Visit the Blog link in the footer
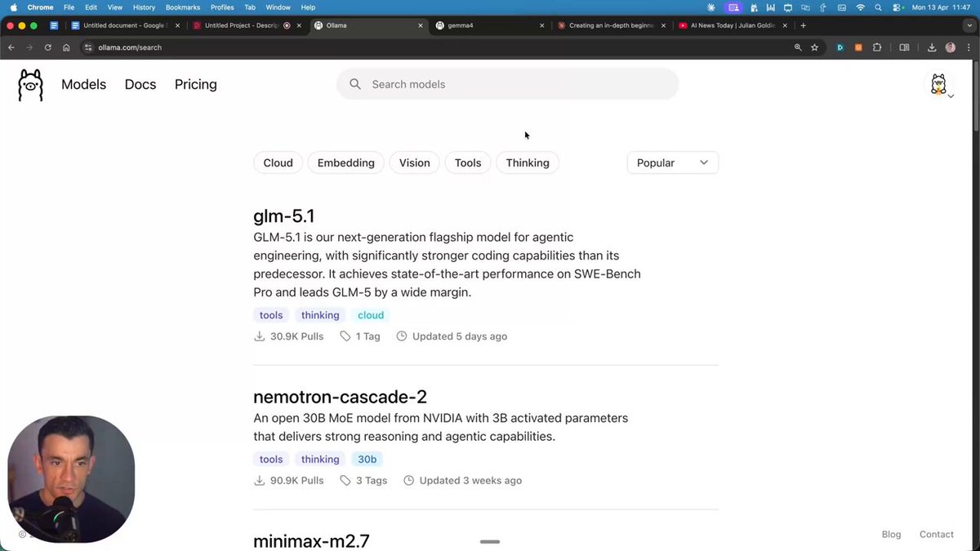Viewport: 980px width, 551px height. (891, 534)
